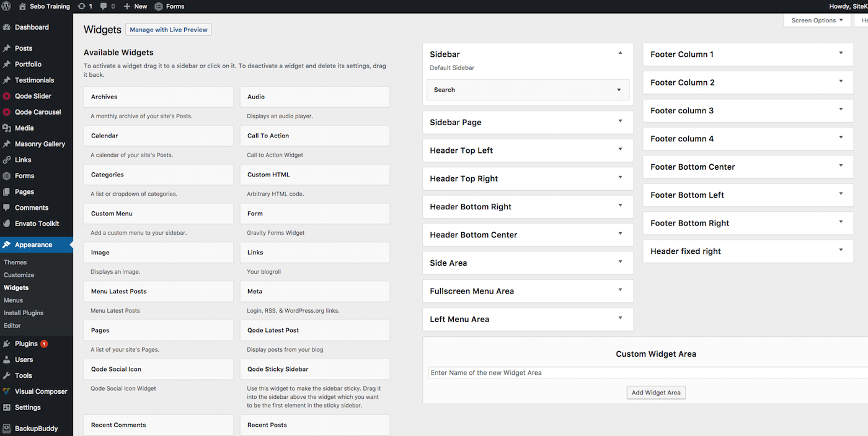This screenshot has width=868, height=436.
Task: Click the Manage with Live Preview button
Action: (168, 30)
